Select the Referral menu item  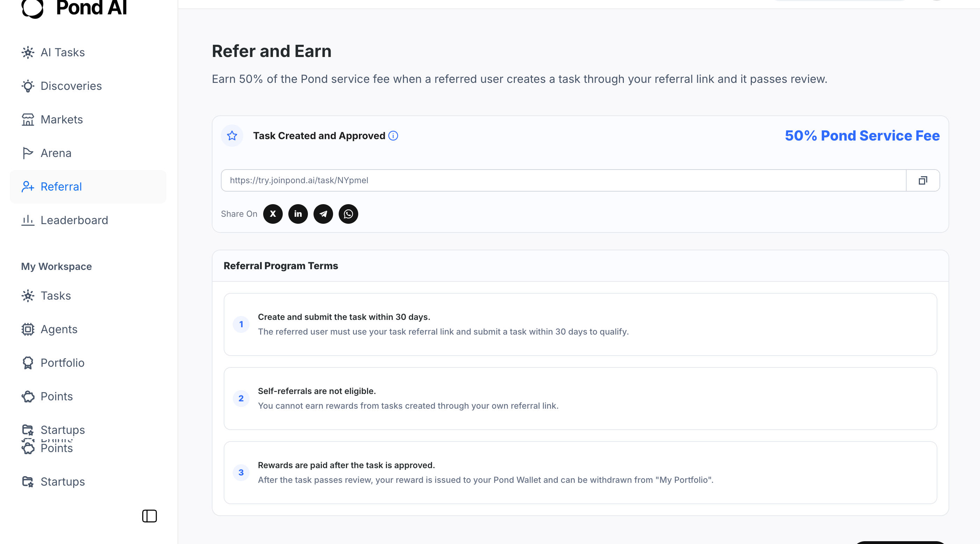coord(88,187)
